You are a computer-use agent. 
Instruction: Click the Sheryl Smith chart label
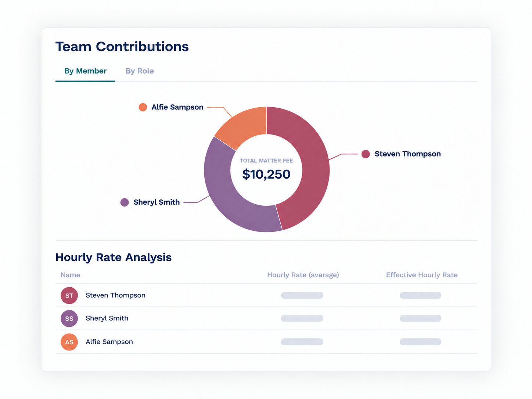(157, 202)
